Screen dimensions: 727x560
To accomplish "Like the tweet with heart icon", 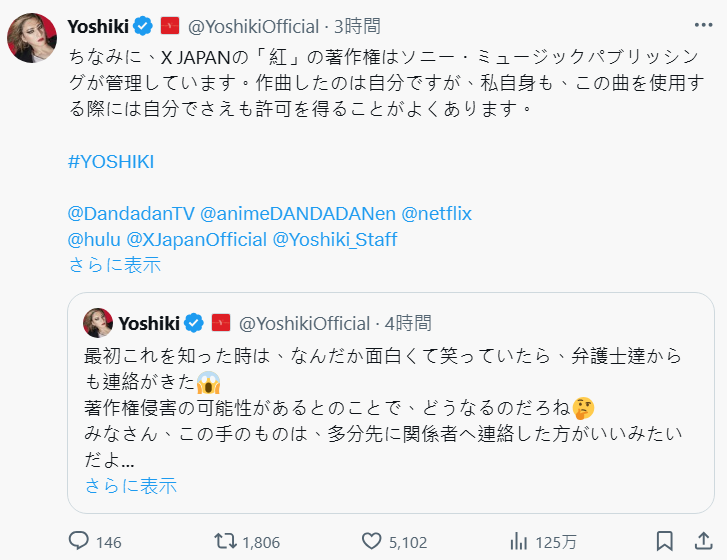I will (x=372, y=541).
